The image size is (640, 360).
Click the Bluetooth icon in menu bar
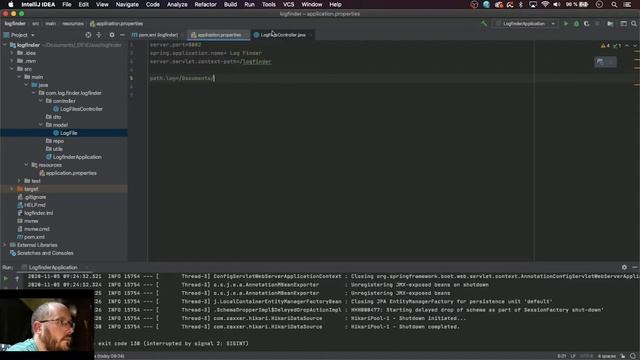(x=521, y=4)
